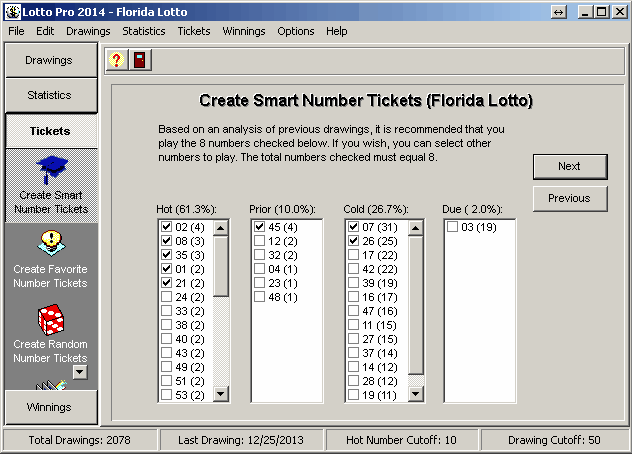Uncheck hot number 21 (2)

[x=166, y=283]
